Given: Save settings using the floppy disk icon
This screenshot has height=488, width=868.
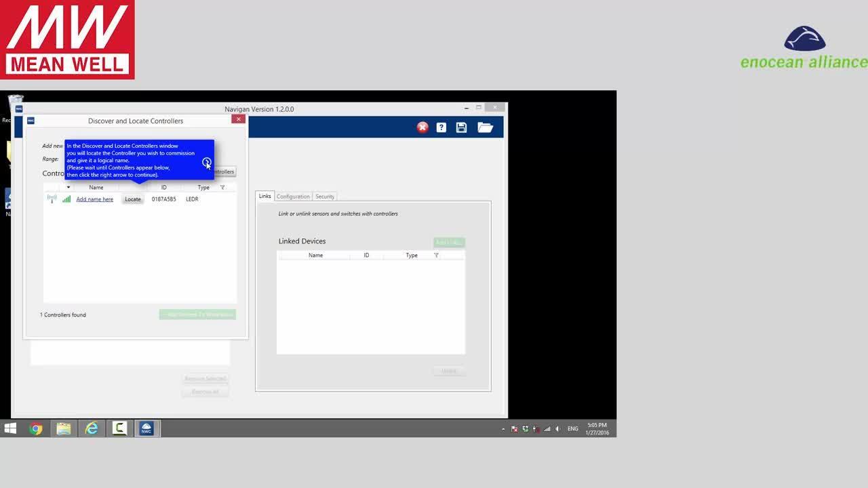Looking at the screenshot, I should click(x=461, y=127).
